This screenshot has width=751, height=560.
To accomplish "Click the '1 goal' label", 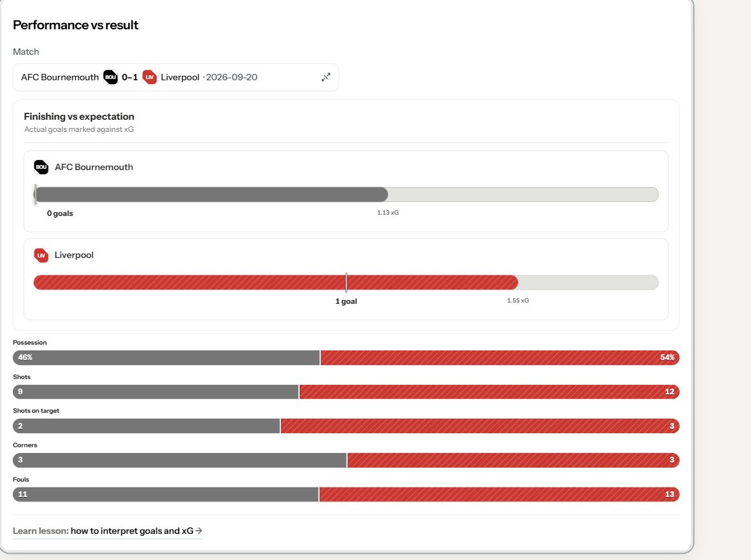I will pos(346,301).
